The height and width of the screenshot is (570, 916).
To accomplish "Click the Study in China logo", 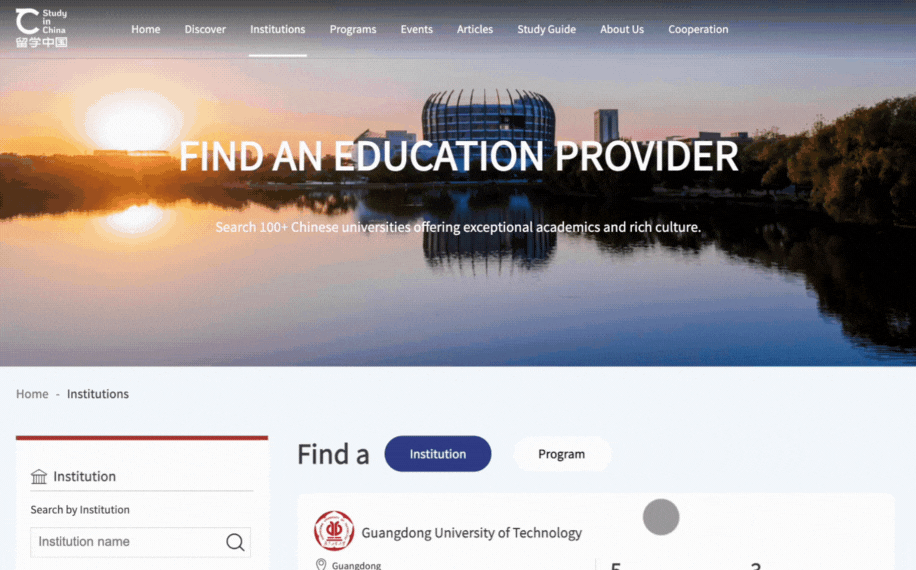I will 41,28.
